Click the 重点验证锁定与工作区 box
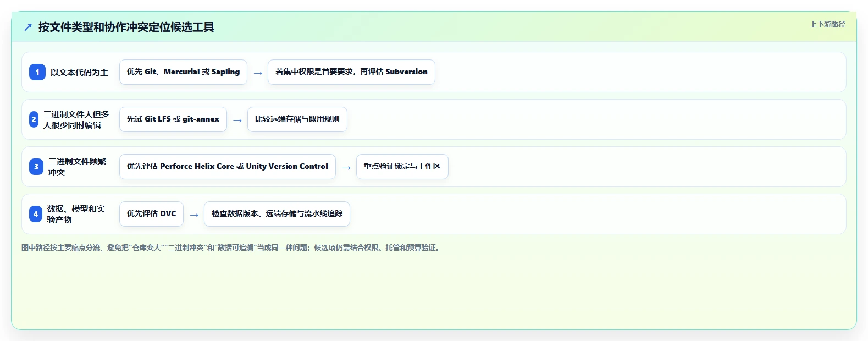 (x=402, y=167)
